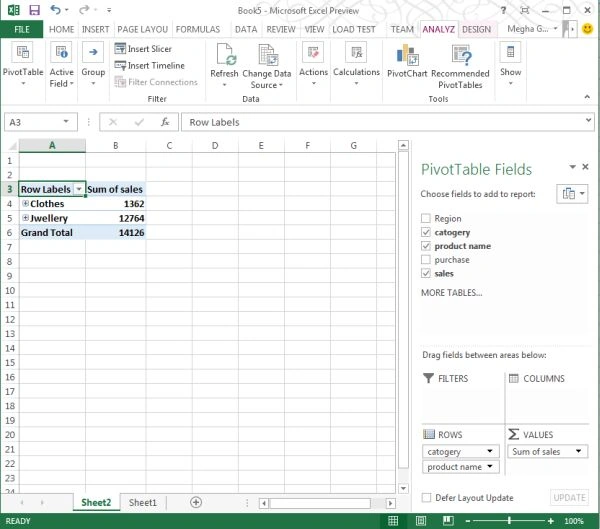
Task: Open the DESIGN ribbon tab
Action: 476,29
